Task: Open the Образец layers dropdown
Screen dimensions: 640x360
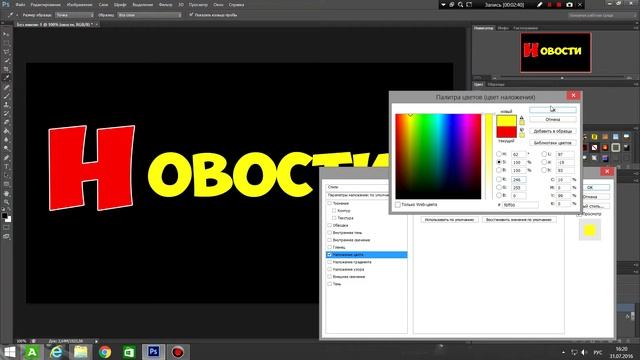Action: coord(149,15)
